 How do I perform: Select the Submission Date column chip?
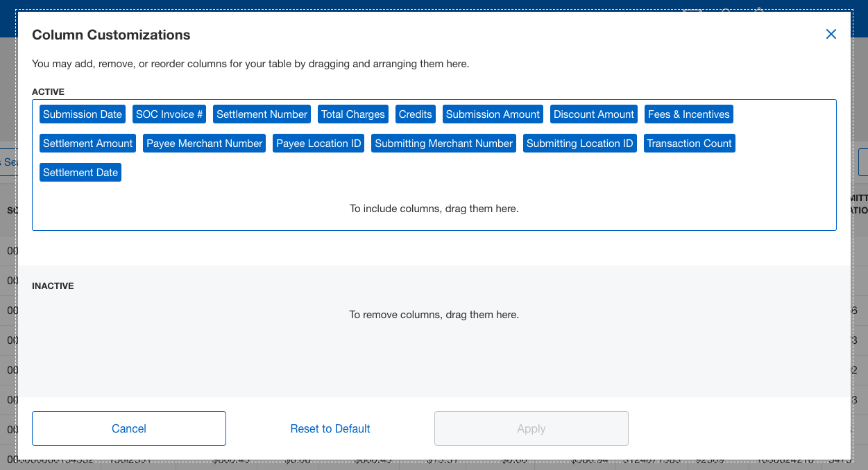(83, 114)
